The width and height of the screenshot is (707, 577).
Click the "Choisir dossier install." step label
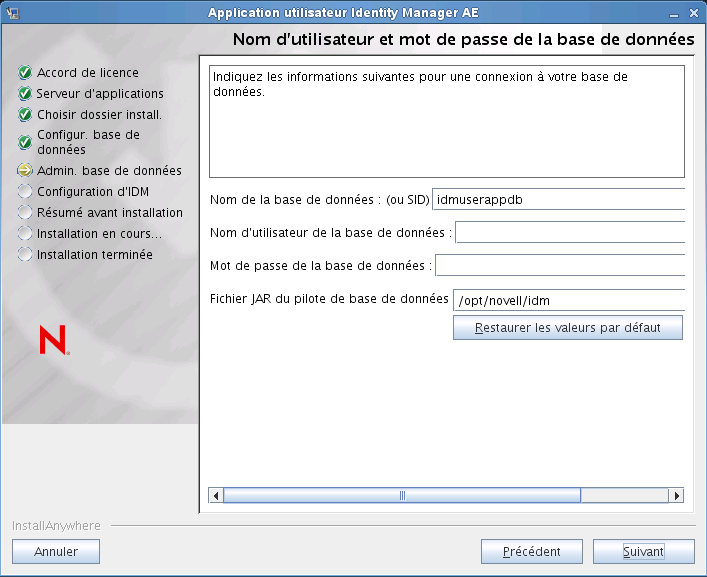click(99, 114)
